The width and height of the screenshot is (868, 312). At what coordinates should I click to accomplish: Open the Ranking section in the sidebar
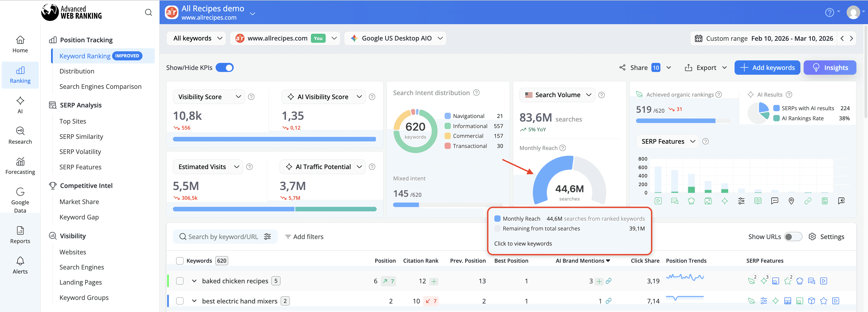[20, 75]
